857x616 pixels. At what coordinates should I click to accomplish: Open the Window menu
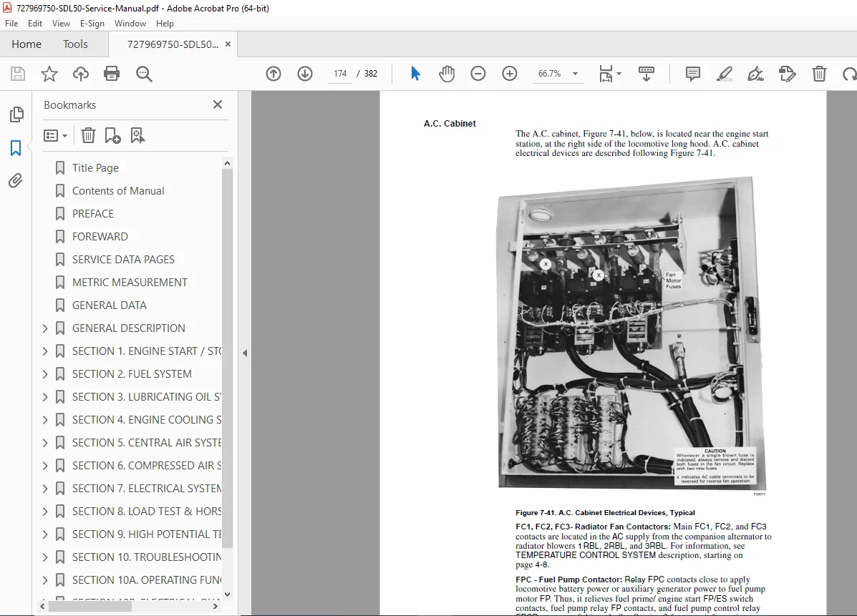point(130,24)
